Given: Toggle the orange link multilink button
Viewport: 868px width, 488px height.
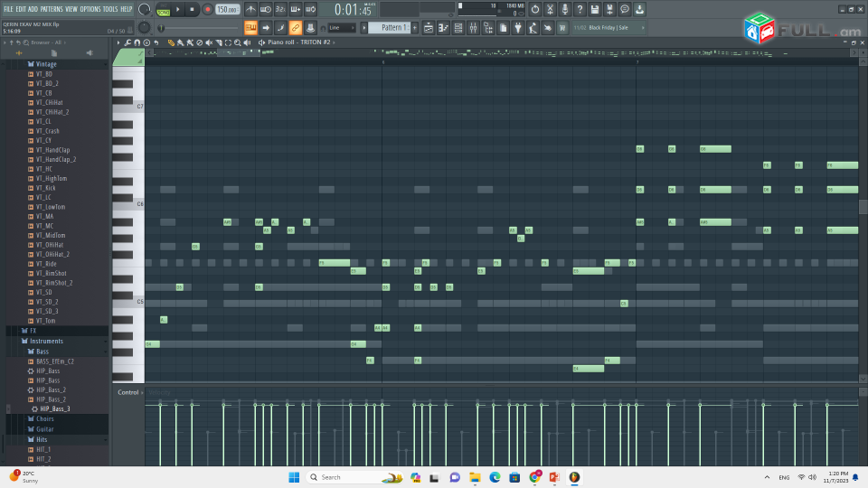Looking at the screenshot, I should coord(296,28).
